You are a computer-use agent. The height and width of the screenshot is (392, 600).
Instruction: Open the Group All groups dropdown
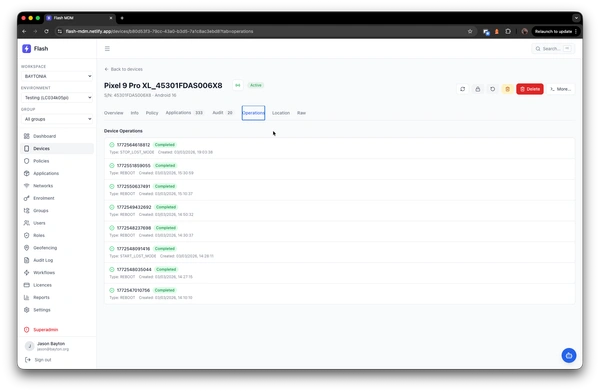[57, 119]
